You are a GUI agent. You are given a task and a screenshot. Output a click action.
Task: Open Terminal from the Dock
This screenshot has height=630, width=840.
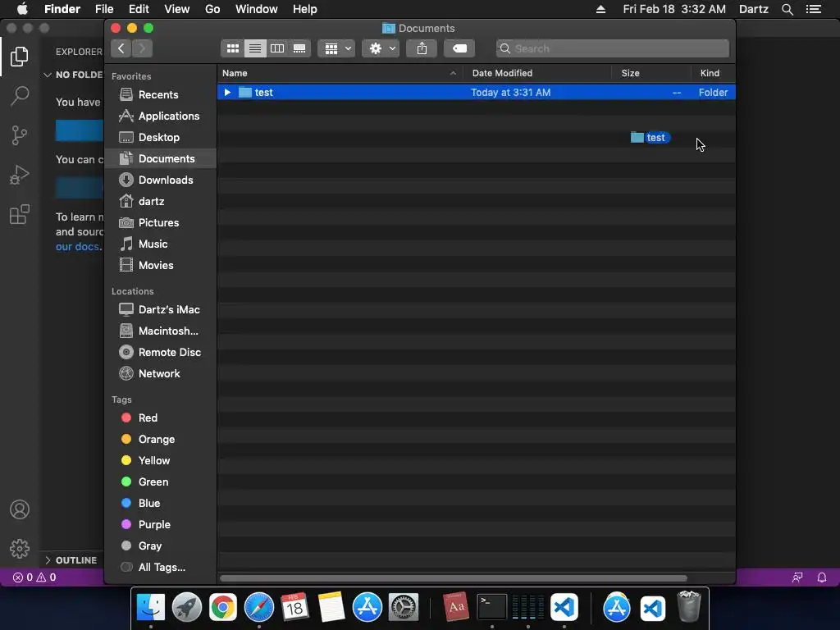pos(492,607)
